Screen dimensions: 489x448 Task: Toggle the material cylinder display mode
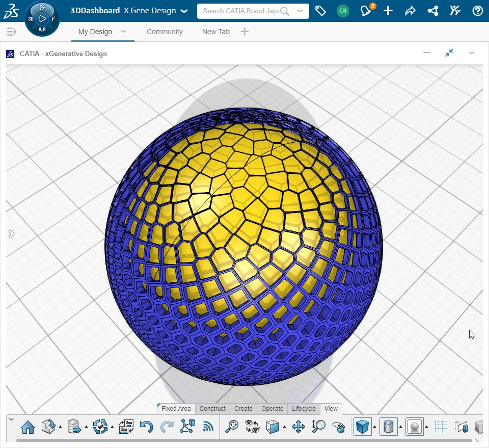pyautogui.click(x=388, y=427)
